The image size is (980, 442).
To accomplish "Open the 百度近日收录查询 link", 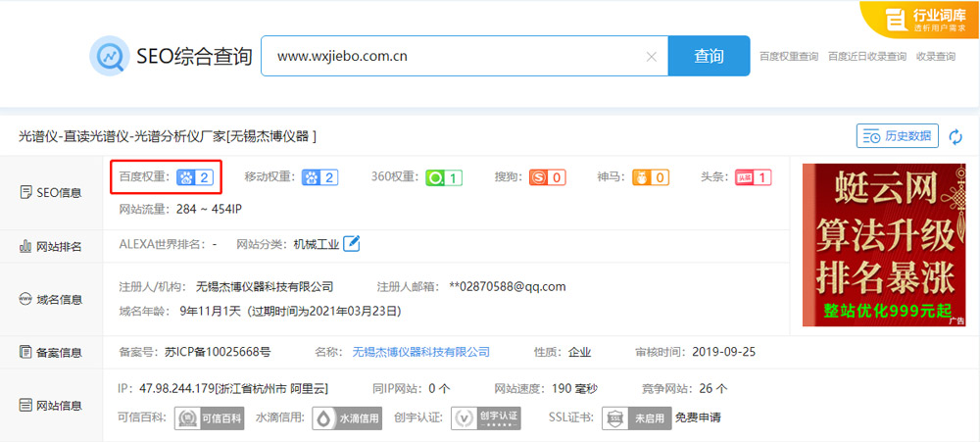I will (866, 57).
